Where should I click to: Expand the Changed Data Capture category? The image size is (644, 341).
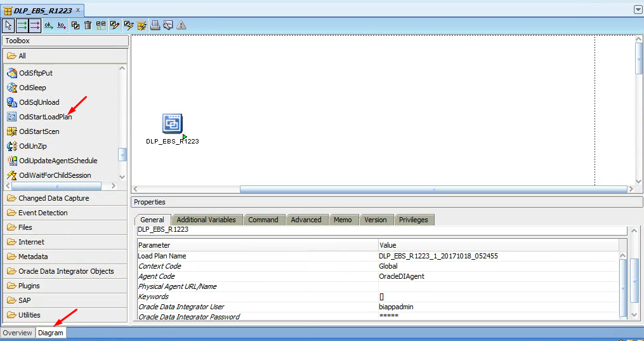[x=53, y=198]
